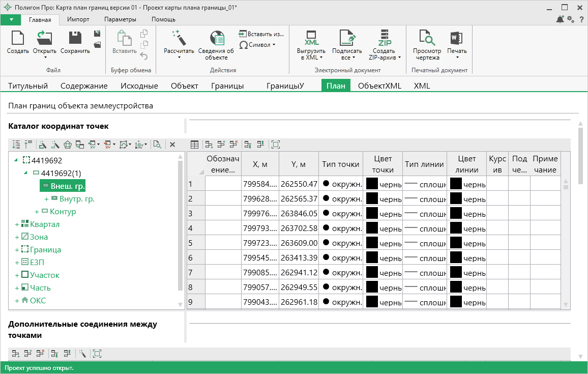Click the Сохранить floppy disk icon

(75, 39)
